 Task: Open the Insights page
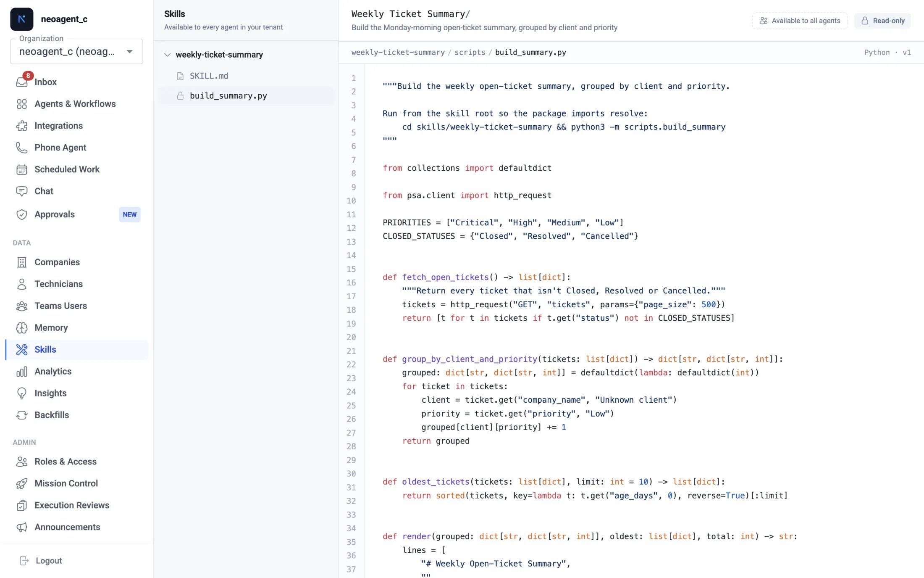pyautogui.click(x=76, y=393)
